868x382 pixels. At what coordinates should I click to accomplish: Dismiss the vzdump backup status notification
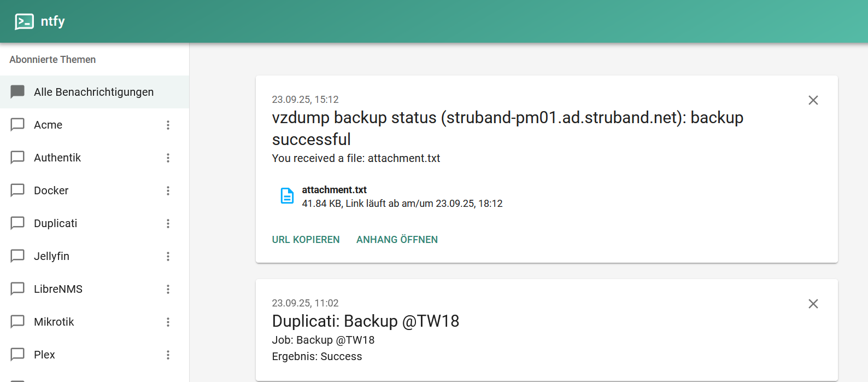tap(813, 100)
